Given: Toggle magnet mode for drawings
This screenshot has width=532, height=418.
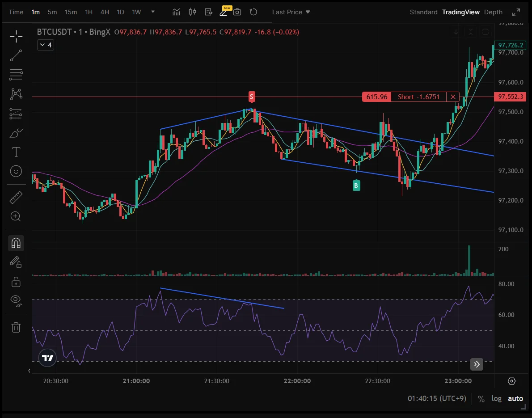Looking at the screenshot, I should (16, 243).
